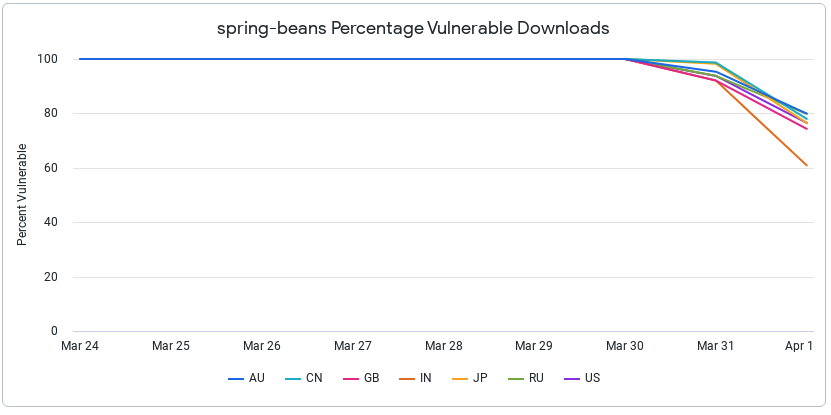The width and height of the screenshot is (831, 415).
Task: Click the orange IN line endpoint at Apr 1
Action: coord(807,165)
